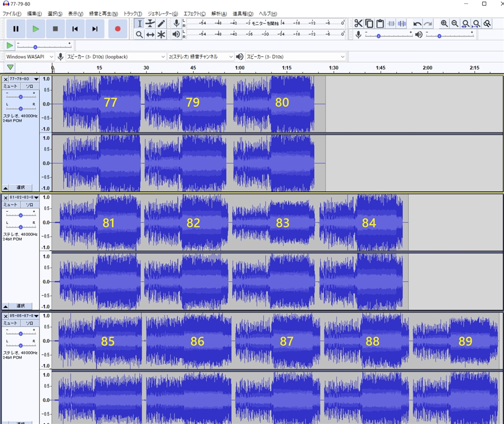
Task: Click 選択 button on the 81-82-83 track
Action: [x=21, y=306]
